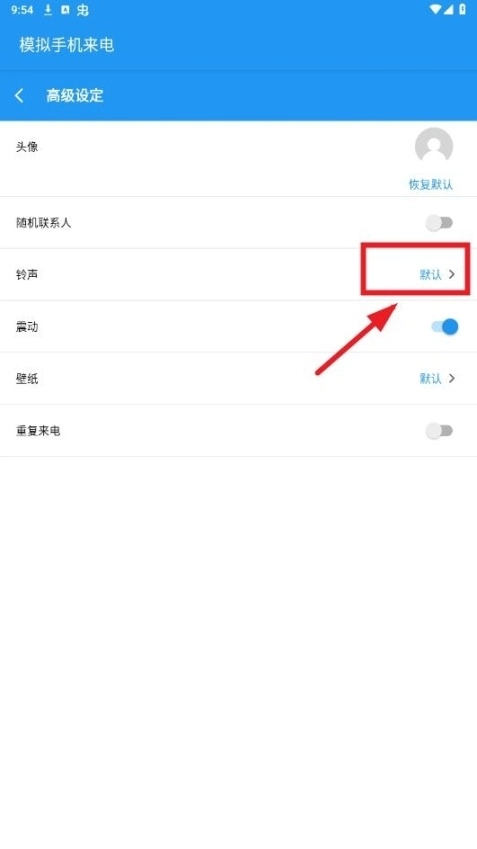Tap the Wi-Fi signal icon in status bar
The height and width of the screenshot is (849, 477).
click(435, 10)
